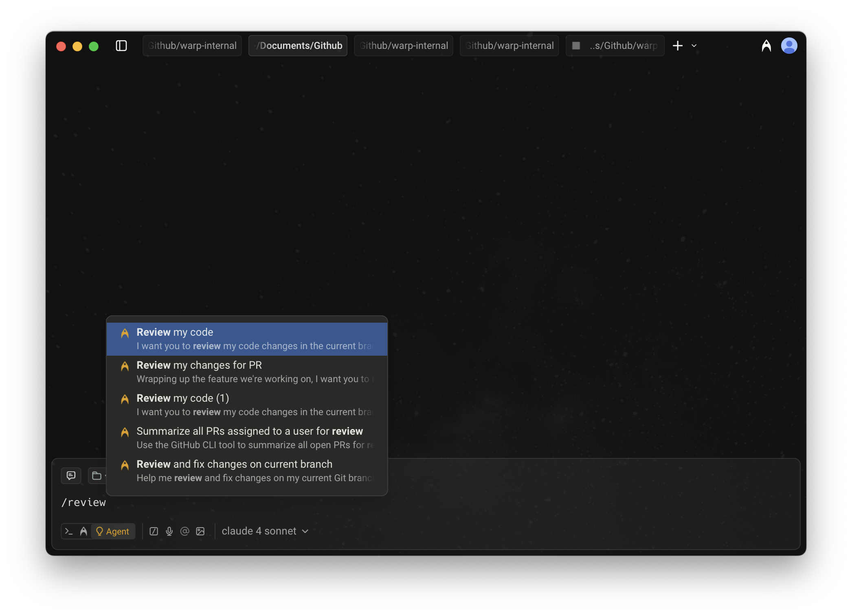Open the folder directory chip beside the chat icon
Screen dimensions: 852x616
click(x=97, y=475)
